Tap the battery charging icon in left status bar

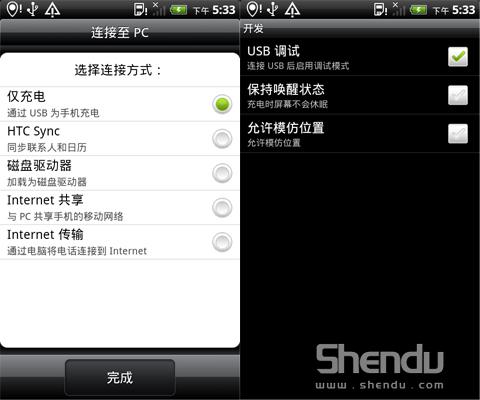coord(179,10)
